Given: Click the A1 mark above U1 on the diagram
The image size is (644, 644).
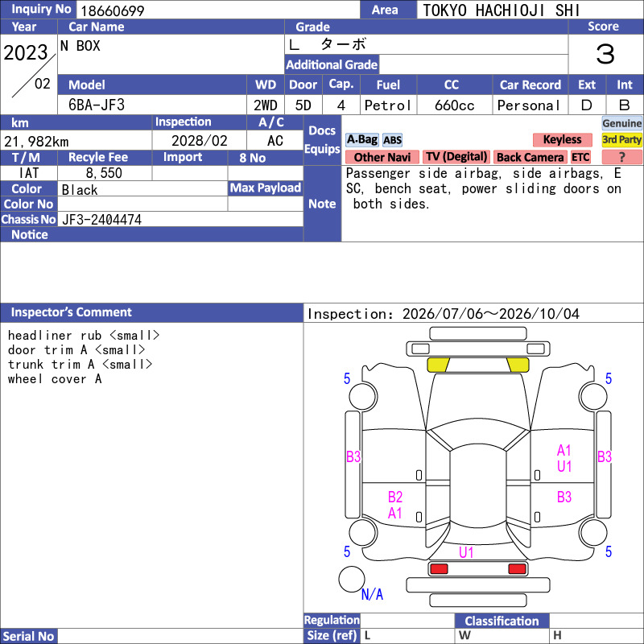Looking at the screenshot, I should tap(564, 450).
